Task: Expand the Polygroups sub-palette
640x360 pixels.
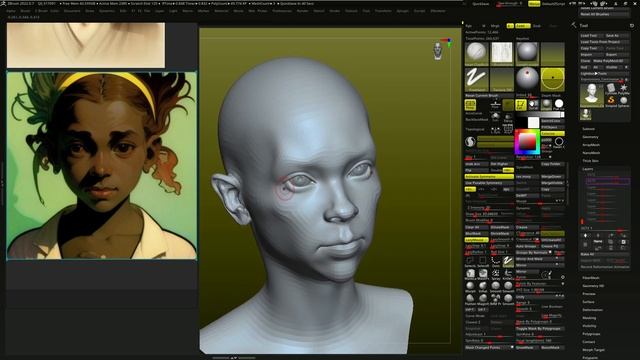Action: [x=591, y=334]
